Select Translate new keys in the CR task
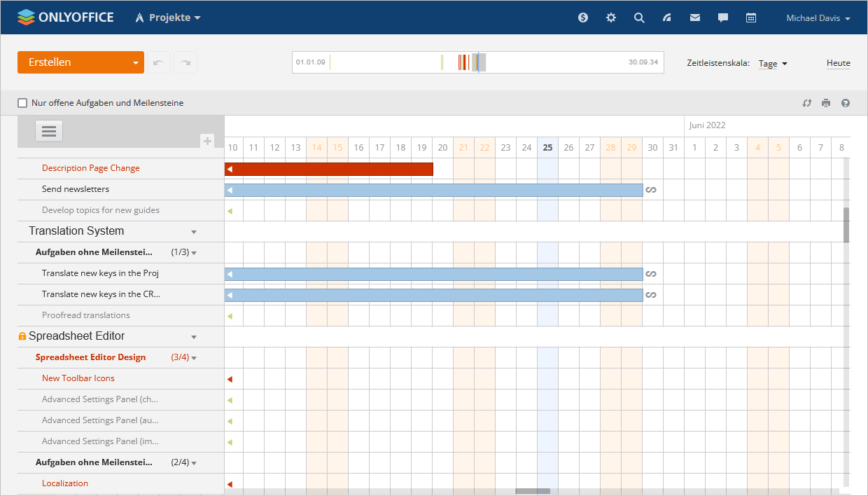 tap(101, 294)
